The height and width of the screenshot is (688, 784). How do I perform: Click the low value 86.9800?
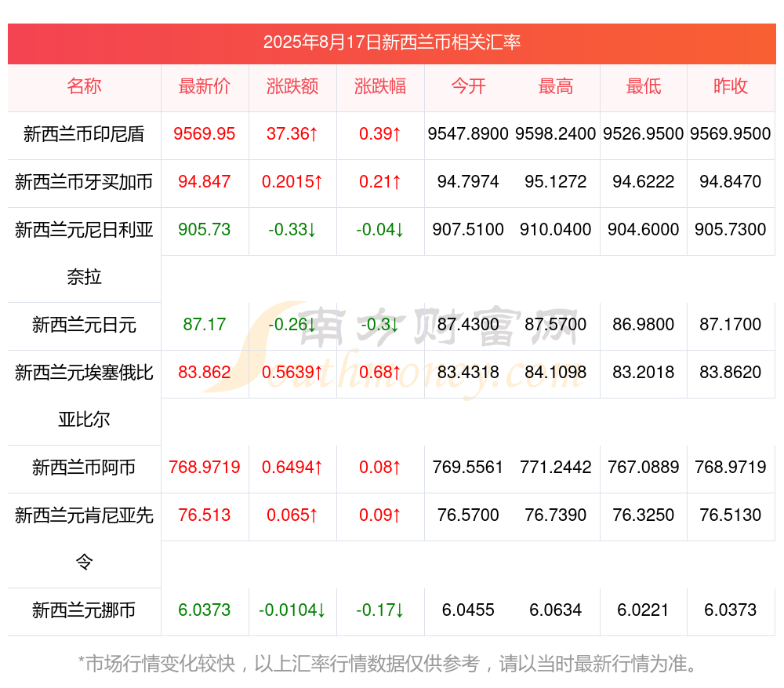click(x=644, y=324)
